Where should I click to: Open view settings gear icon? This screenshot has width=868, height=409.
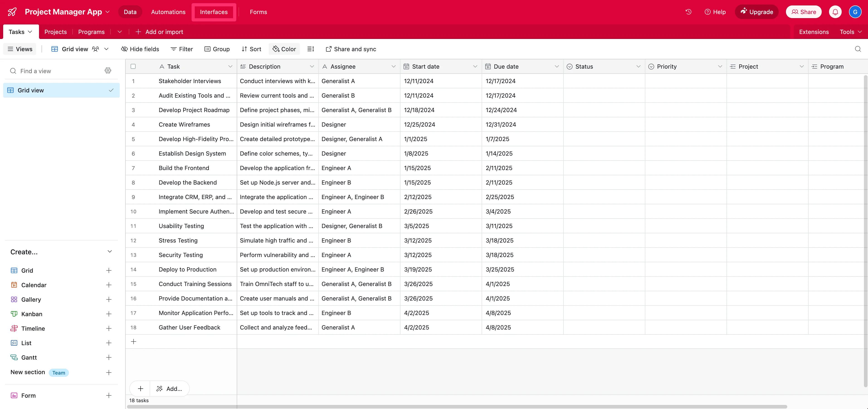click(x=108, y=71)
